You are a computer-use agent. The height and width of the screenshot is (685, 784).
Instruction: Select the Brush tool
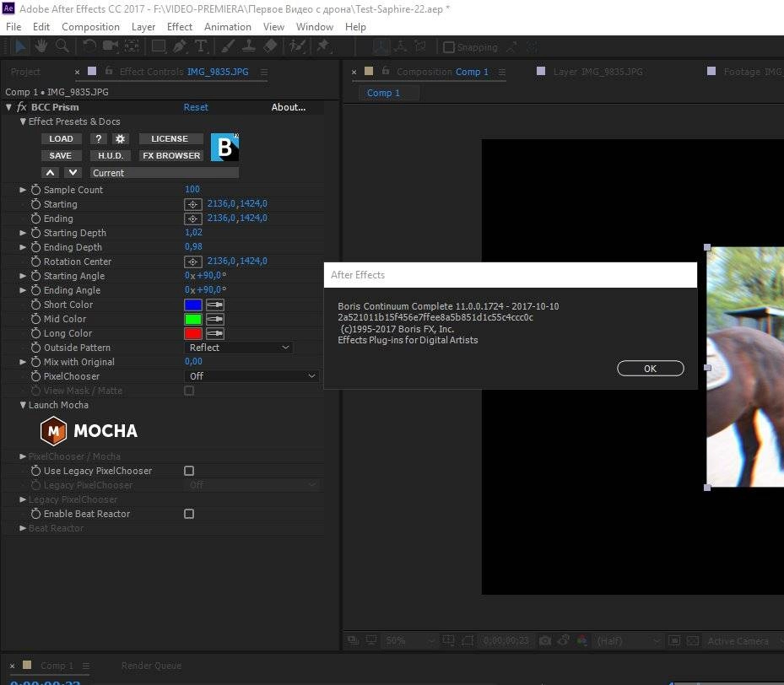(x=228, y=46)
